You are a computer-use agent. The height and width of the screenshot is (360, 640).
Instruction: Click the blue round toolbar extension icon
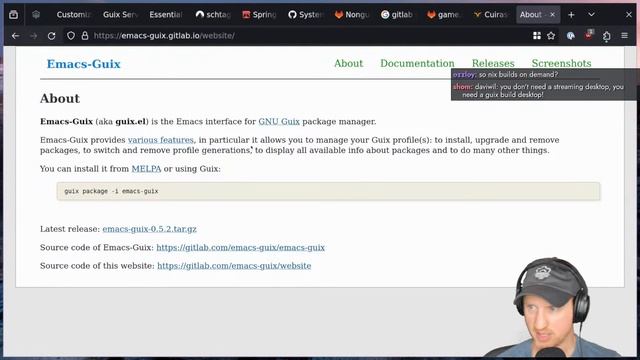(x=571, y=36)
